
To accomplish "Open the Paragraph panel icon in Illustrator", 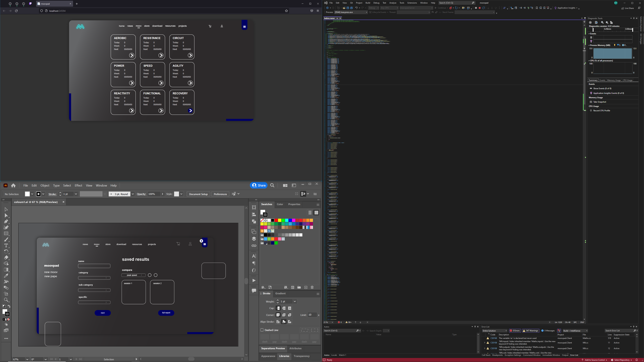I will pyautogui.click(x=254, y=263).
